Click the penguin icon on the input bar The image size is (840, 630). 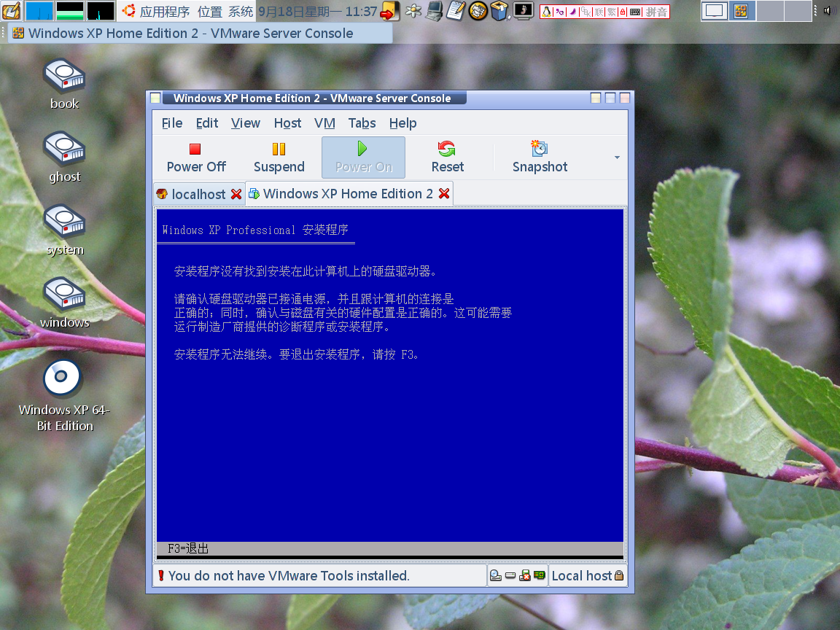click(546, 11)
